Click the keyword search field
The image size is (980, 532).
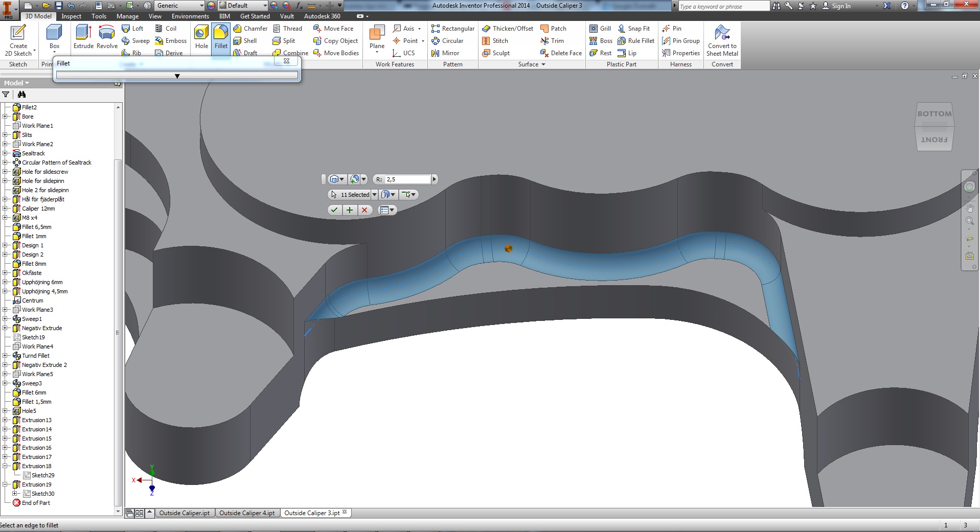[723, 6]
